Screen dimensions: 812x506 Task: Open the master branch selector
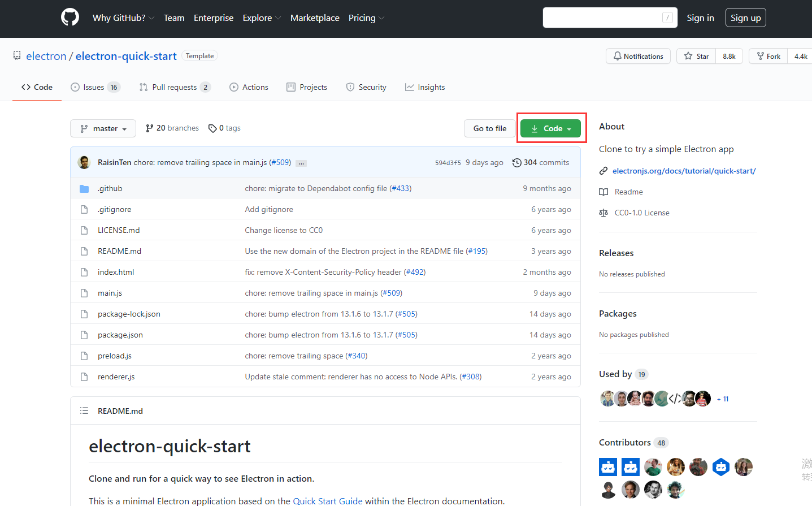(103, 128)
